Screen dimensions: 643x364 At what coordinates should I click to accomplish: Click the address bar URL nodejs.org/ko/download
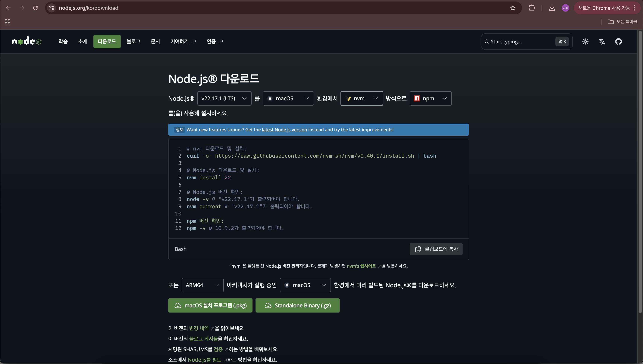[x=89, y=8]
